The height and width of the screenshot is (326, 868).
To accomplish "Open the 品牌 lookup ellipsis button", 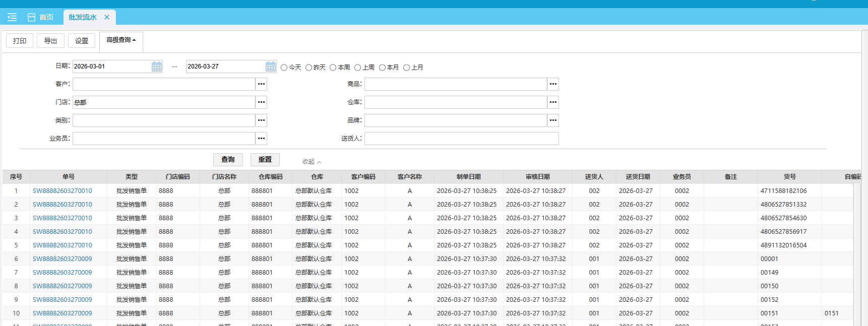I will click(x=553, y=120).
